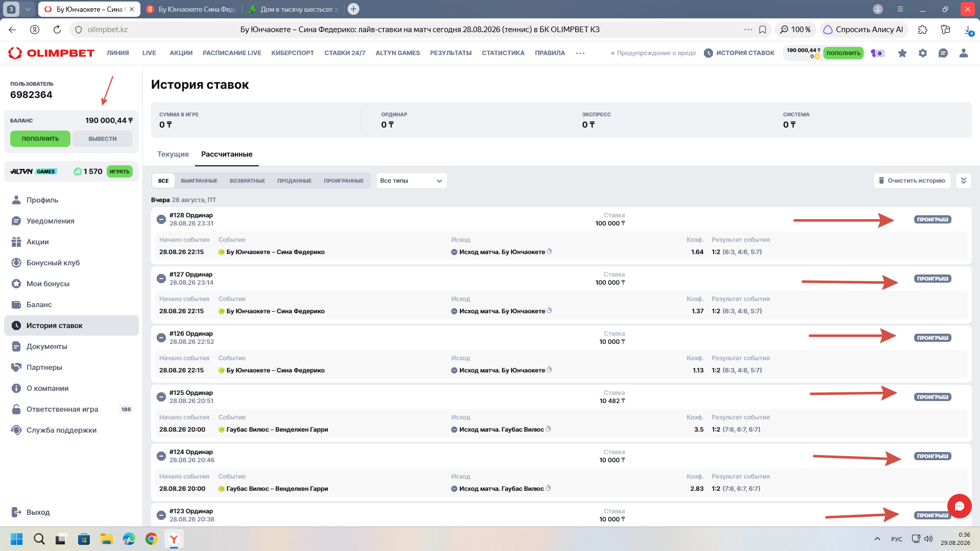
Task: Collapse bet #126 with the minus icon
Action: coord(161,338)
